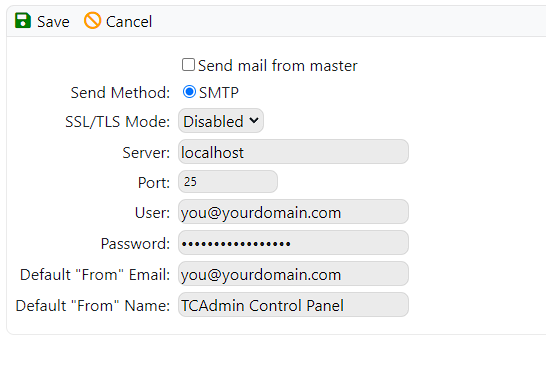Click the "SSL/TLS Mode:" label
The width and height of the screenshot is (546, 392).
pos(117,122)
